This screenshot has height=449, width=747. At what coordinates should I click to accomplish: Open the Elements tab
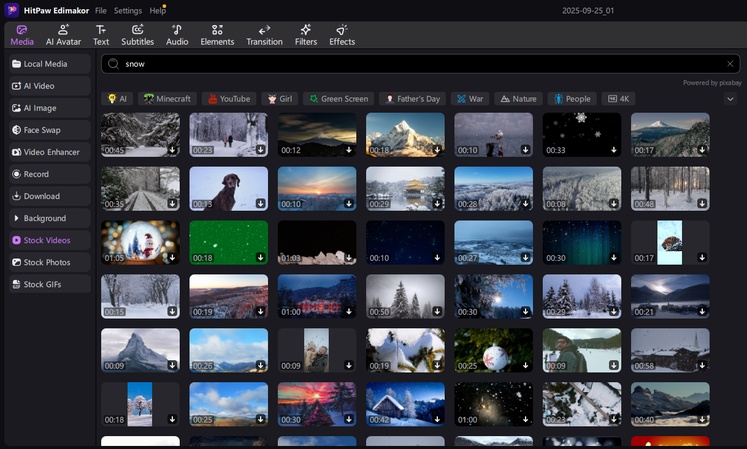[x=217, y=35]
